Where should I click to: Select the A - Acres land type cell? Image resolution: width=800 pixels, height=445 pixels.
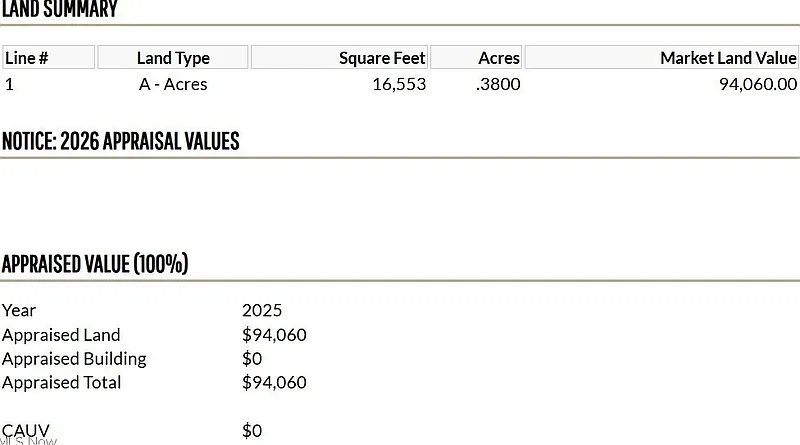(x=173, y=84)
